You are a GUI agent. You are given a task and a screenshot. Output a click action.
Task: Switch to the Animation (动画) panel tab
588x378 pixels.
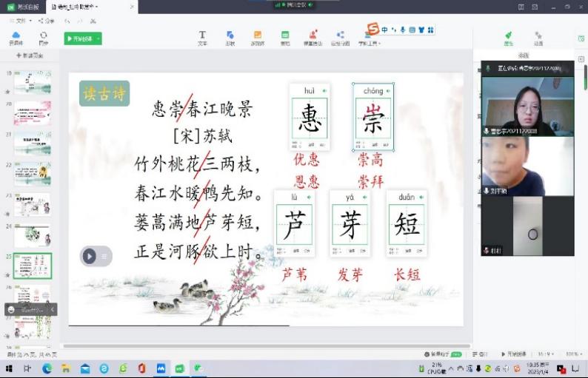pyautogui.click(x=538, y=38)
